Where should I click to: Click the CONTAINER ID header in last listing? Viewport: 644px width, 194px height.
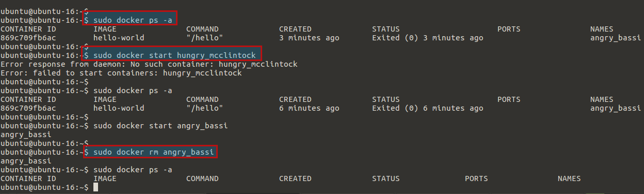(x=28, y=178)
